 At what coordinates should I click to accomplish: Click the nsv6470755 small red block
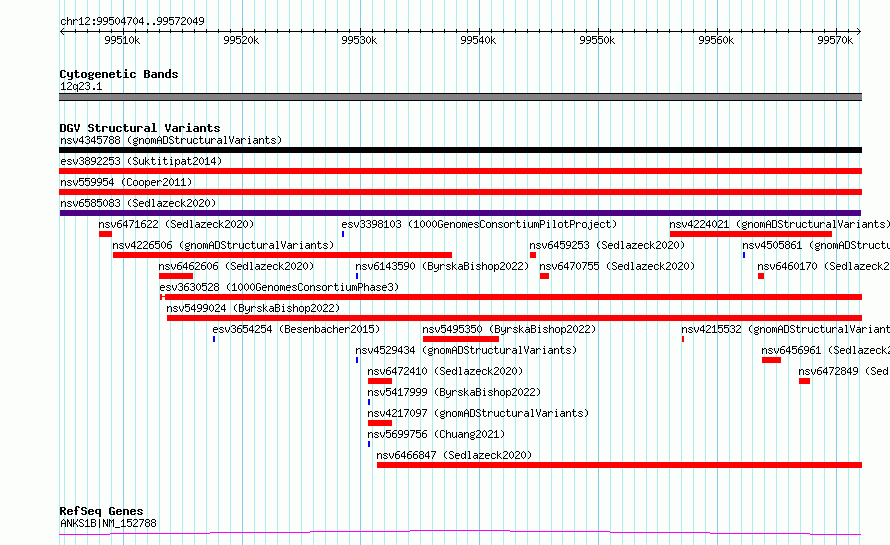pos(544,276)
